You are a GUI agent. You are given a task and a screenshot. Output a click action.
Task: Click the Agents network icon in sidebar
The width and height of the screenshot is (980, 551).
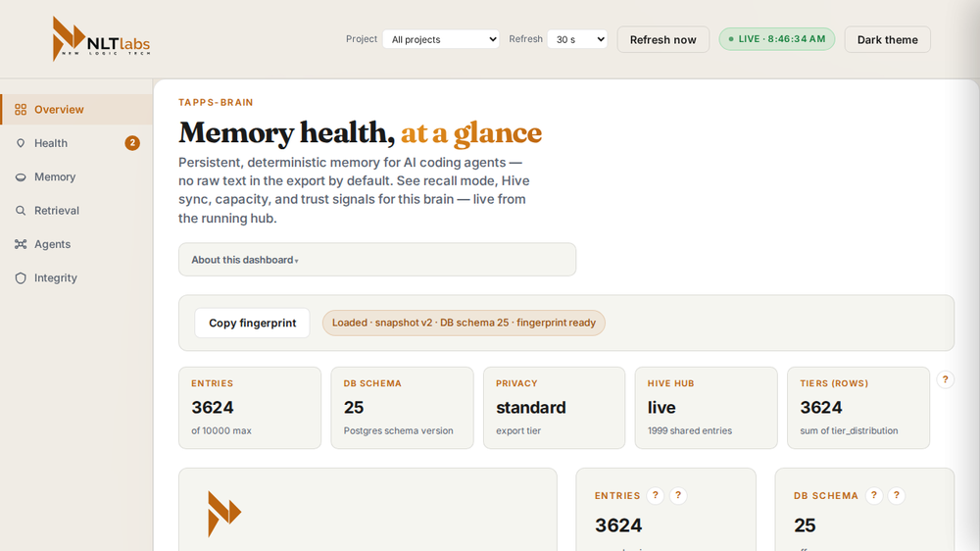coord(21,244)
